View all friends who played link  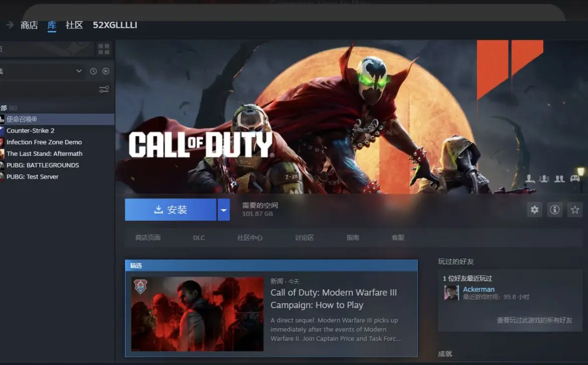click(534, 320)
